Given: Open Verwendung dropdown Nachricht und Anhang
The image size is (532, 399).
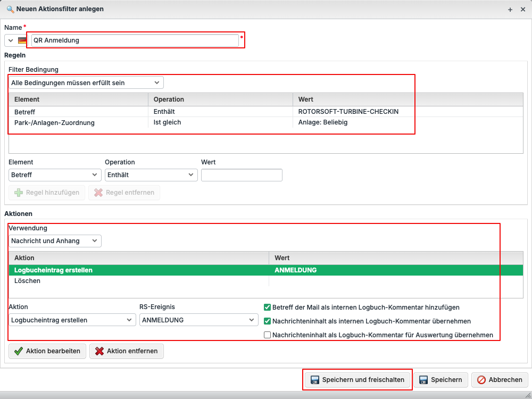Looking at the screenshot, I should click(x=55, y=241).
